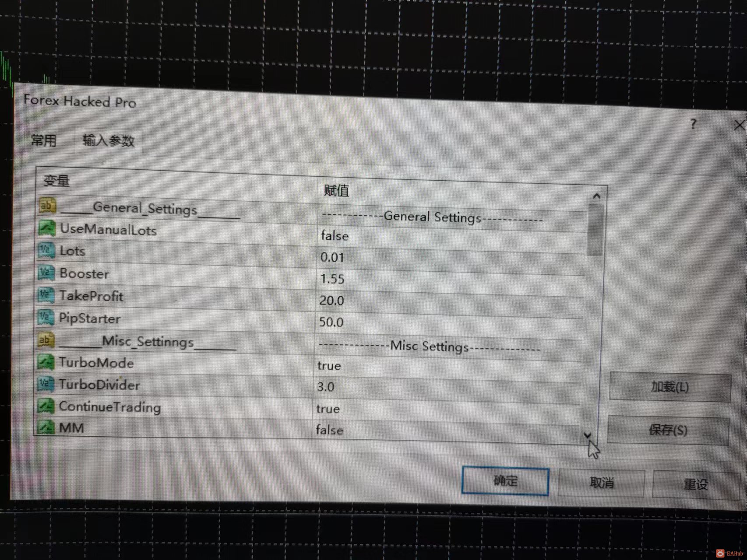
Task: Click the scrollbar down arrow
Action: (588, 435)
